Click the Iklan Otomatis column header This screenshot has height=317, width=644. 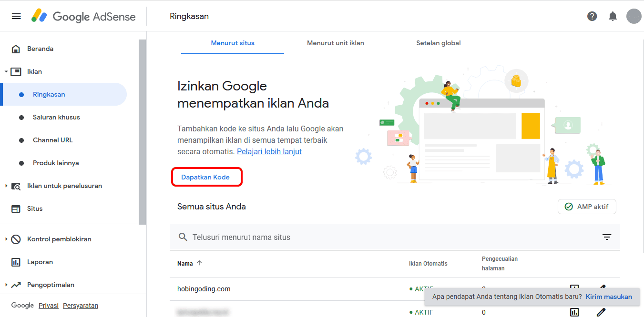point(428,263)
